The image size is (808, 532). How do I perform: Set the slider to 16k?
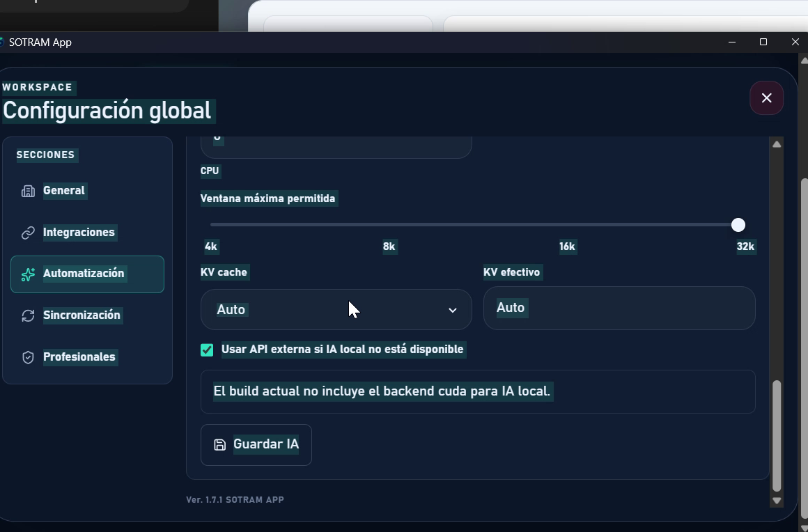566,247
